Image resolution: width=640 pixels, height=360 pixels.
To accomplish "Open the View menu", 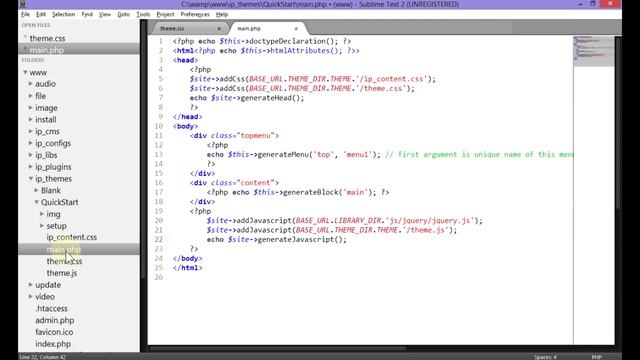I will coord(105,14).
